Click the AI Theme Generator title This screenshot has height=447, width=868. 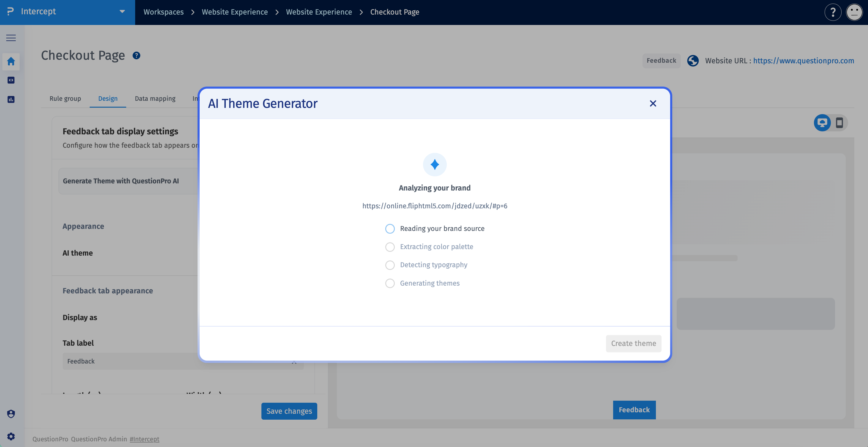tap(263, 103)
